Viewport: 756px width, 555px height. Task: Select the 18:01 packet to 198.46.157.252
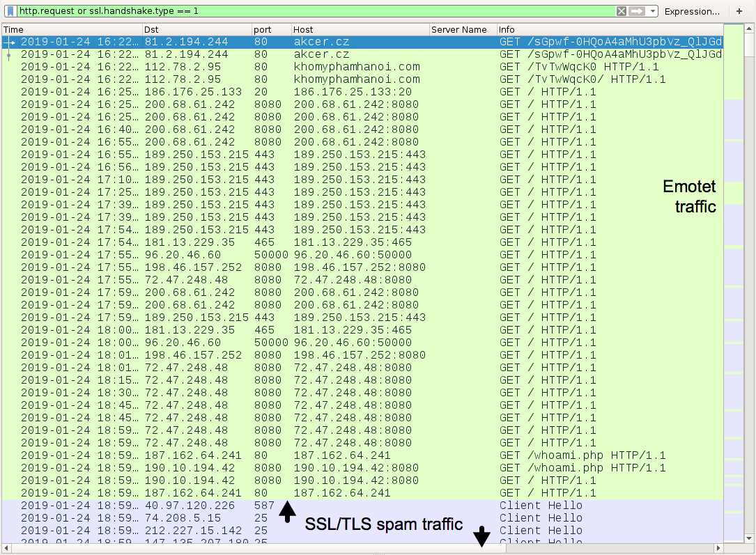click(x=362, y=355)
